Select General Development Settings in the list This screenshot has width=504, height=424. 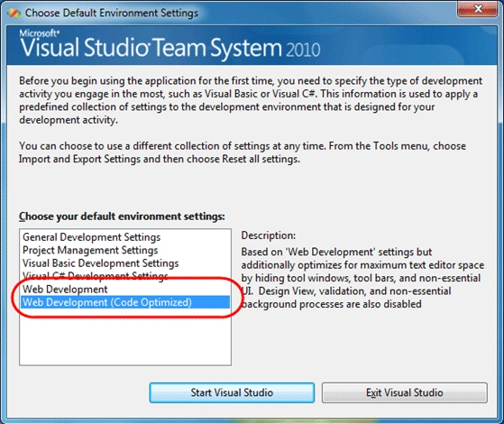[125, 237]
